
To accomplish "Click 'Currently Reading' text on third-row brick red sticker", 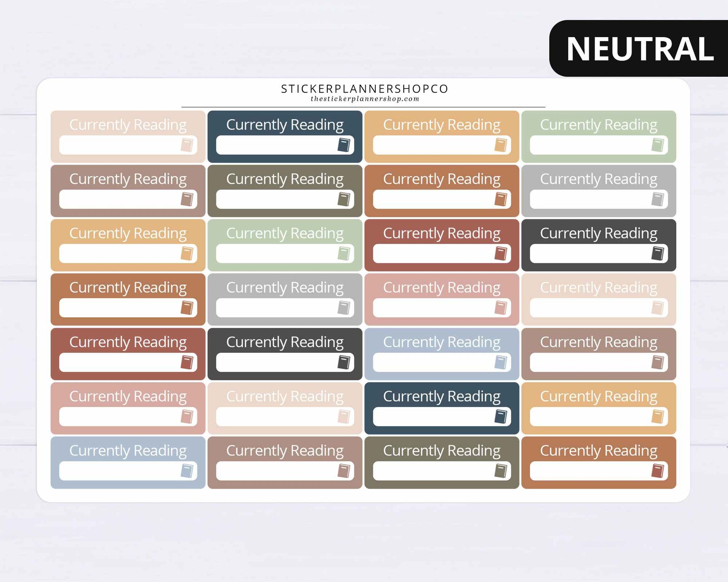I will (442, 234).
